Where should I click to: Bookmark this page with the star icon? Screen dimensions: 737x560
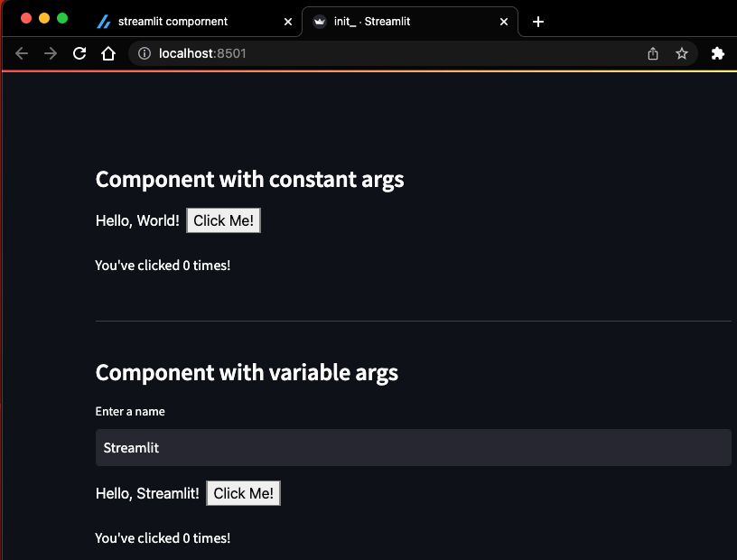click(x=682, y=53)
